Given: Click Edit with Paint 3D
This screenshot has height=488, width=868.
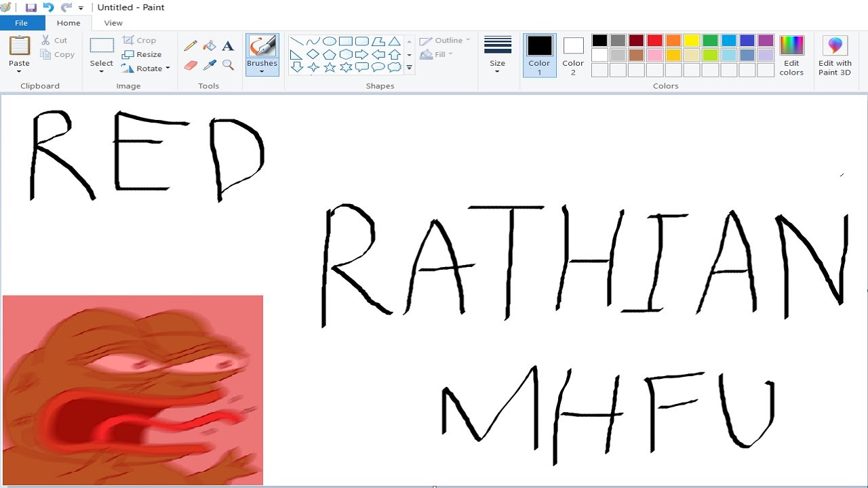Looking at the screenshot, I should [x=835, y=55].
